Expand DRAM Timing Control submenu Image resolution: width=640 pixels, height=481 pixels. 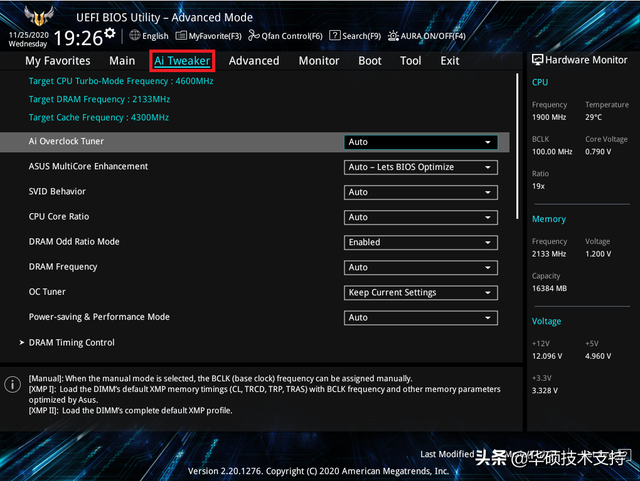(x=67, y=343)
